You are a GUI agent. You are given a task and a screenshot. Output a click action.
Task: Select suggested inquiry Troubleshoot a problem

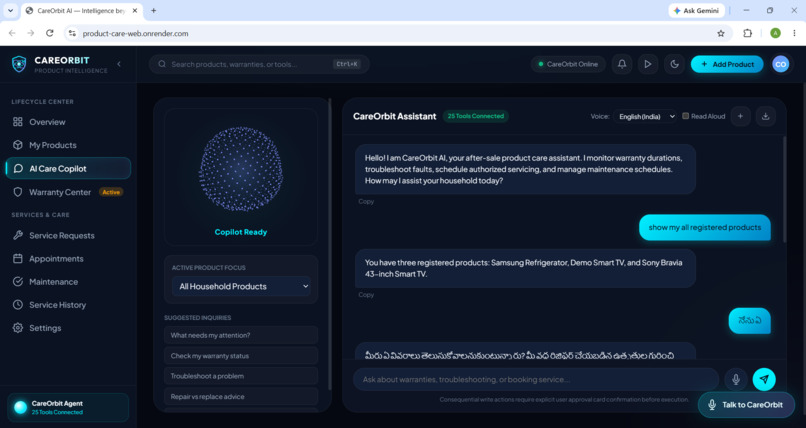click(241, 376)
